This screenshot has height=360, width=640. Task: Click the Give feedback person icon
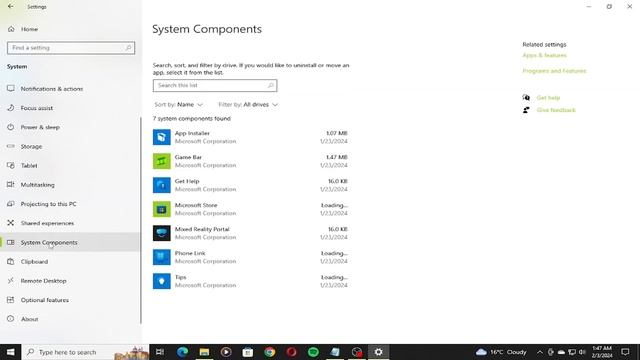[526, 110]
